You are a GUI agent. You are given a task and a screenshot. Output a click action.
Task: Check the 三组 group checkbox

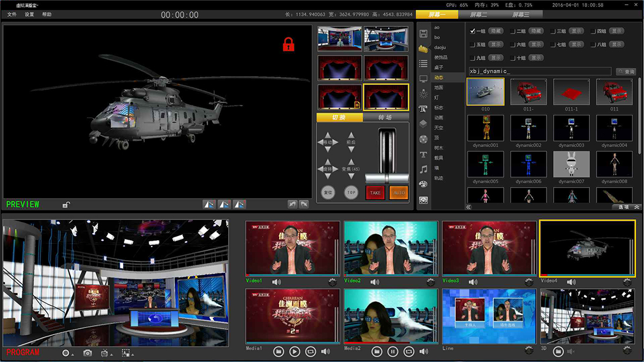pyautogui.click(x=553, y=31)
